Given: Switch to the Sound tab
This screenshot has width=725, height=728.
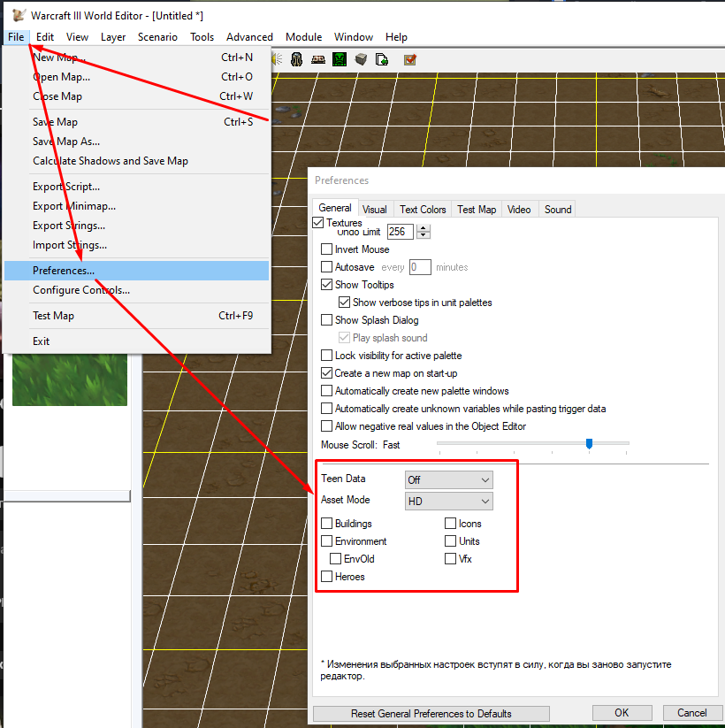Looking at the screenshot, I should 558,210.
